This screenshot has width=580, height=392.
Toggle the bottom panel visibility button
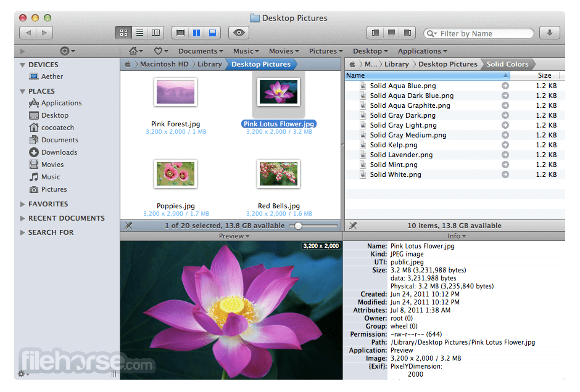pyautogui.click(x=391, y=33)
